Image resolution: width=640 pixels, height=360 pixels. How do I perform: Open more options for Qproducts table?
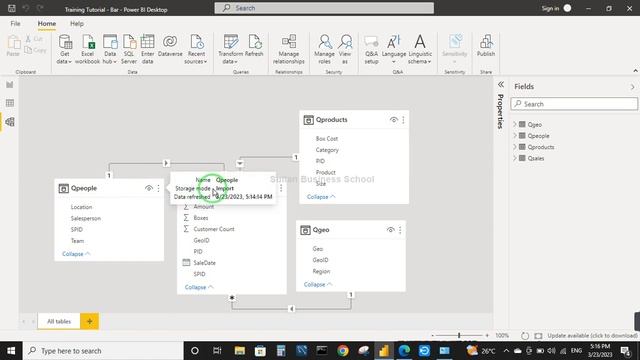point(403,120)
